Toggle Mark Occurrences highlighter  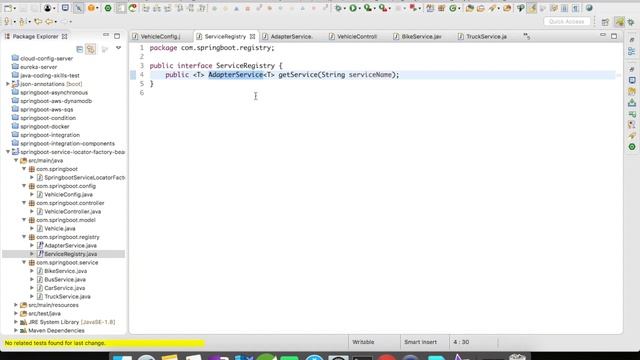tap(531, 8)
